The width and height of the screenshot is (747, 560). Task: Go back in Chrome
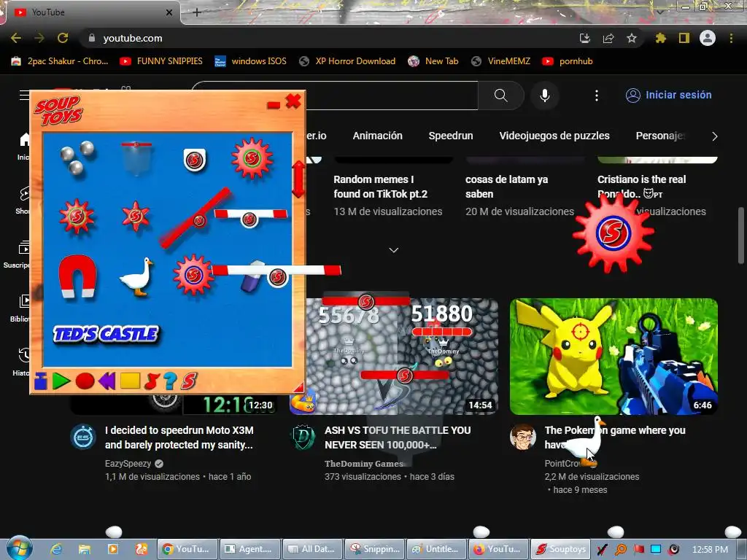pyautogui.click(x=16, y=38)
